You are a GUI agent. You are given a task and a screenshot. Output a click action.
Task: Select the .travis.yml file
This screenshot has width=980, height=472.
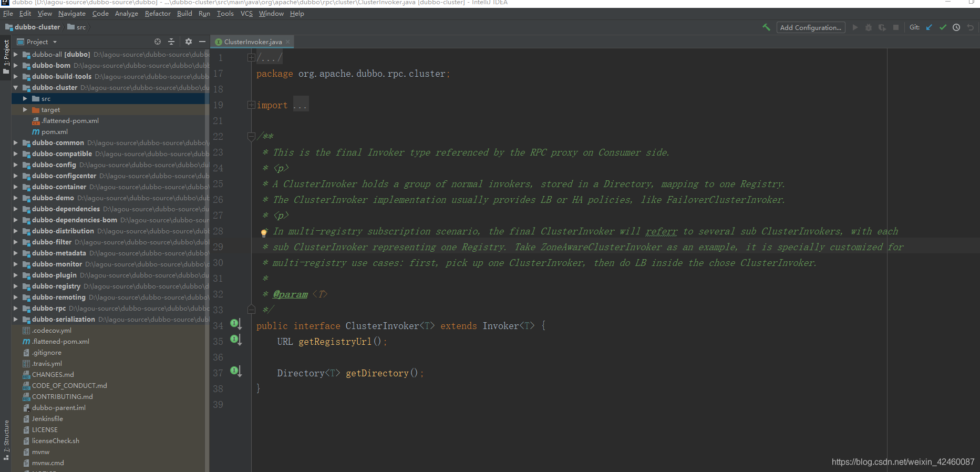coord(47,364)
